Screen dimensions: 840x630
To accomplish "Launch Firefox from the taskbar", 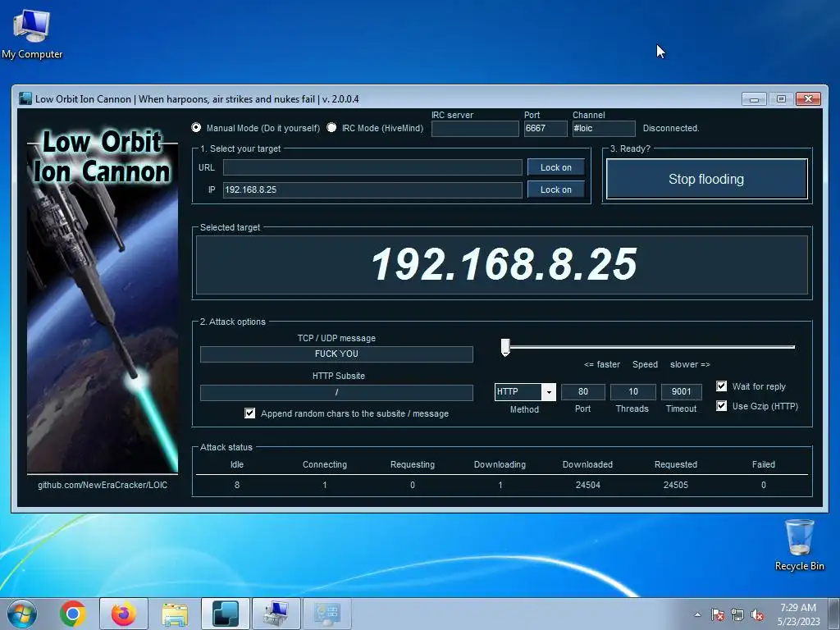I will tap(124, 614).
